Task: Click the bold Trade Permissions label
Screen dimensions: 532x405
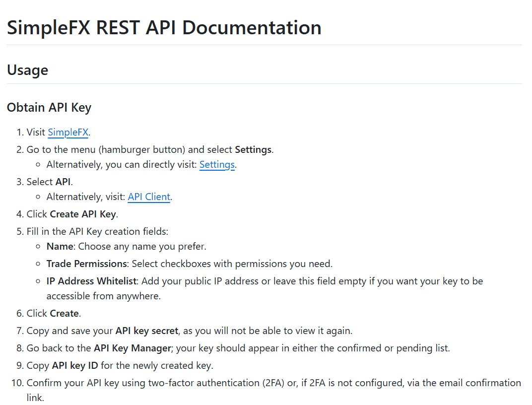Action: point(86,264)
